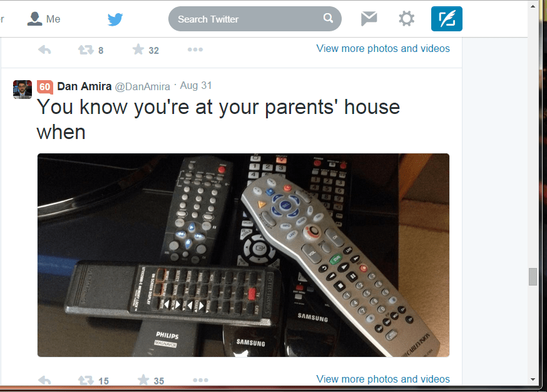Open Dan Amira's profile name link
Viewport: 547px width, 392px height.
point(84,86)
